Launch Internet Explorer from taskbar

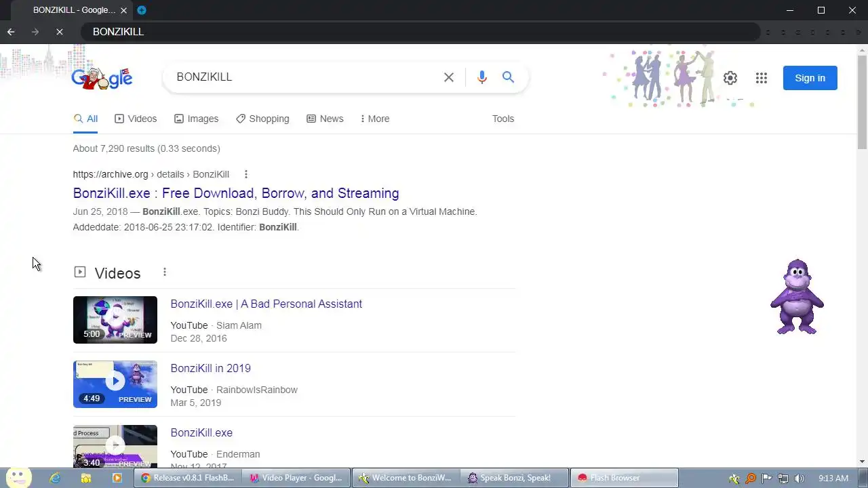coord(55,478)
